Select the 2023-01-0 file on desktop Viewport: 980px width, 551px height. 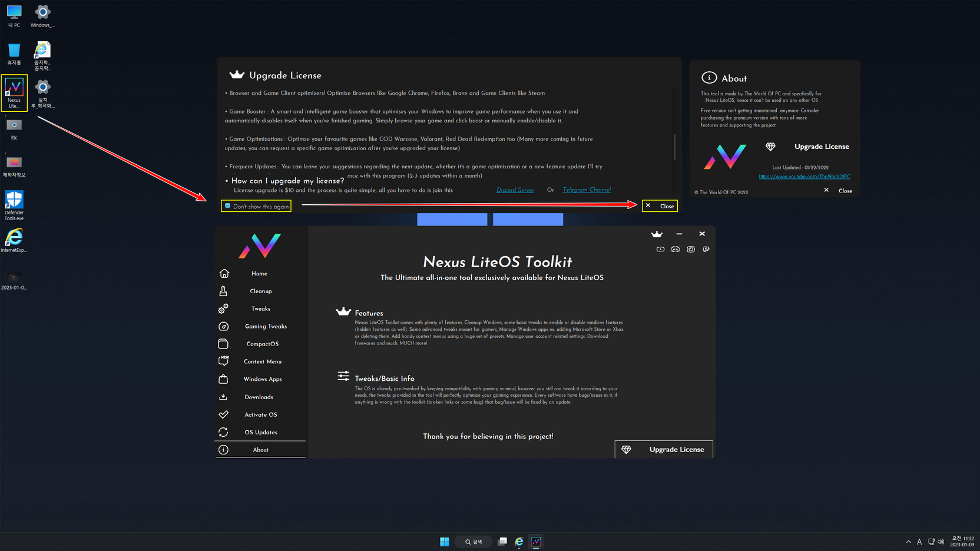click(x=14, y=280)
